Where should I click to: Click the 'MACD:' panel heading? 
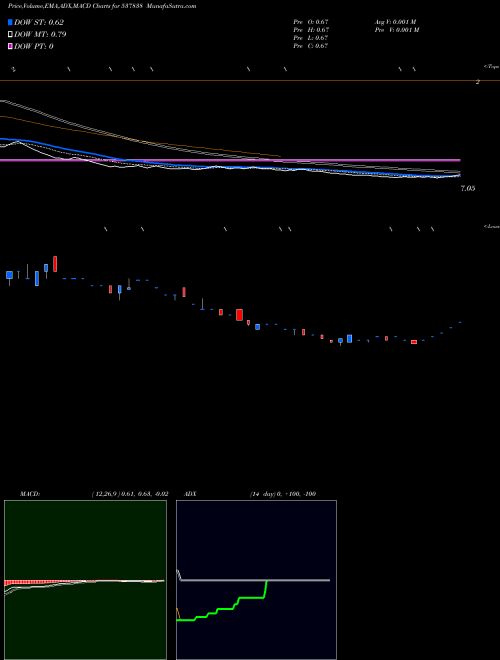click(x=29, y=494)
